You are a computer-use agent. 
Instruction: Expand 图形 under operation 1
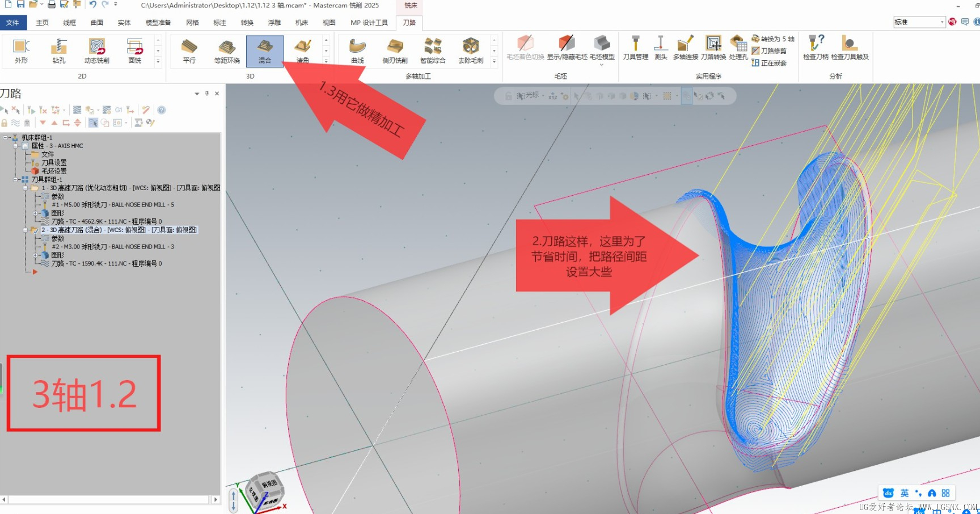coord(35,213)
